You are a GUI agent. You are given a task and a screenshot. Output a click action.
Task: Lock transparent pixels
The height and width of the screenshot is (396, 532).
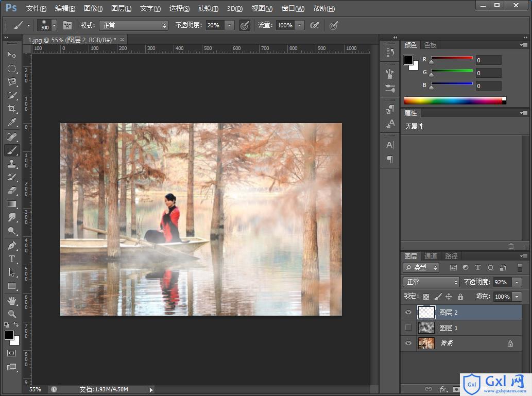click(x=426, y=297)
